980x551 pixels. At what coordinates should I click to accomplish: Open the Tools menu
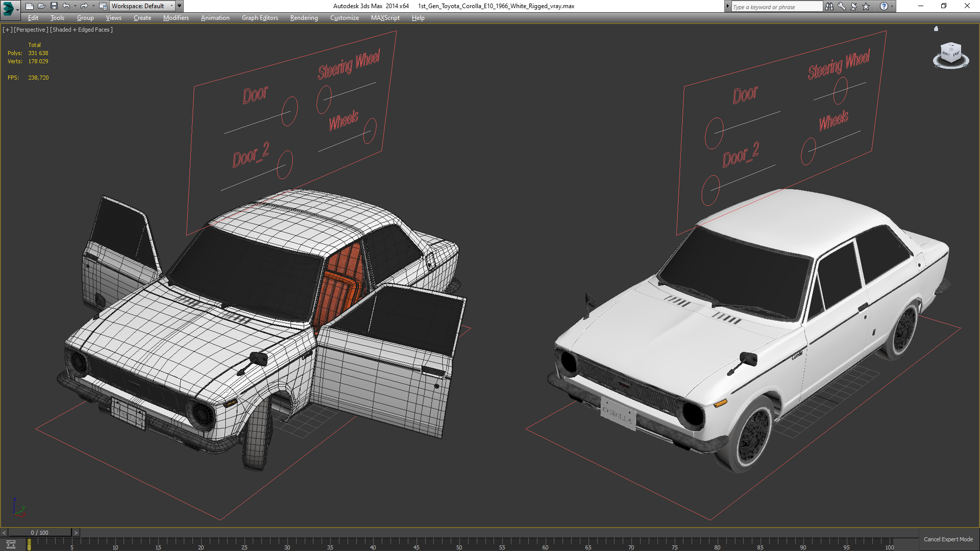[57, 18]
